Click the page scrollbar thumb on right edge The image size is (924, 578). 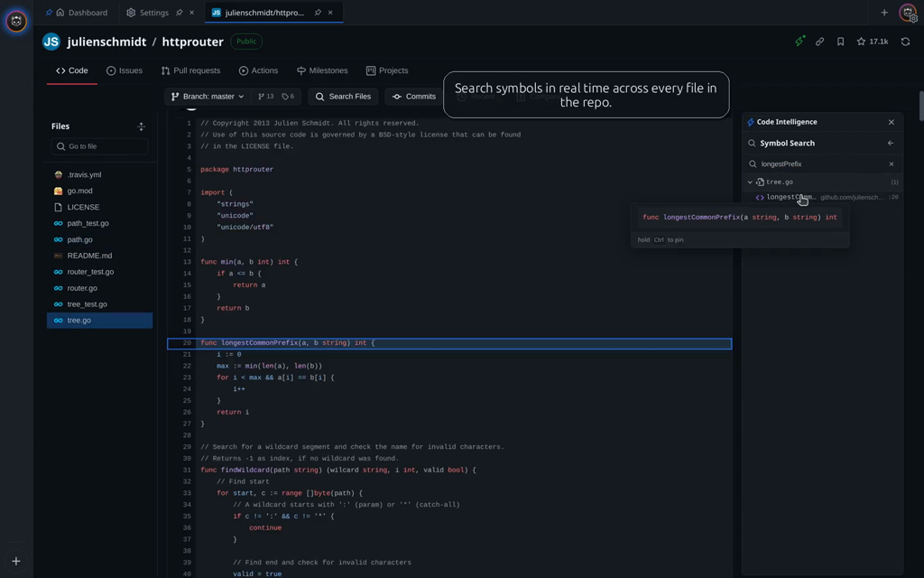pyautogui.click(x=921, y=106)
